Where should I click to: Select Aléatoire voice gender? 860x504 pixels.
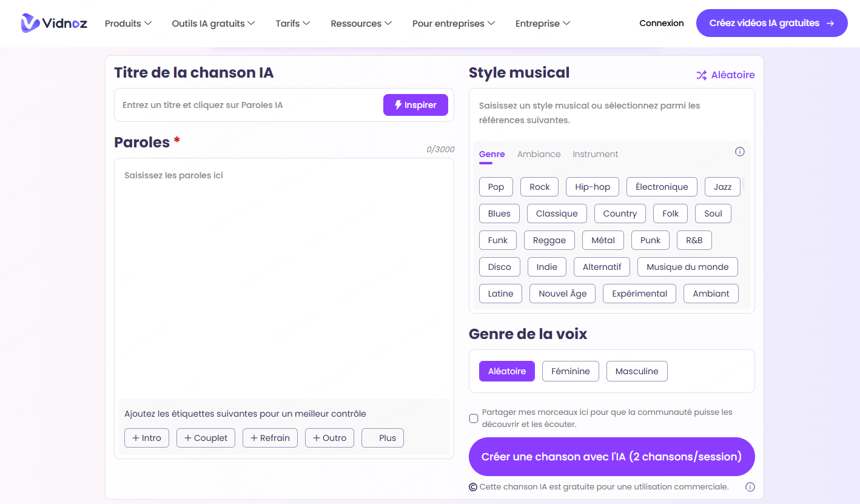507,371
